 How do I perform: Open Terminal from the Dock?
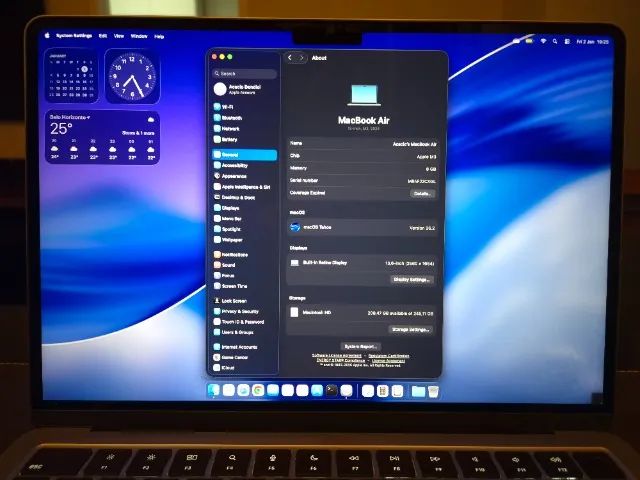click(x=332, y=391)
